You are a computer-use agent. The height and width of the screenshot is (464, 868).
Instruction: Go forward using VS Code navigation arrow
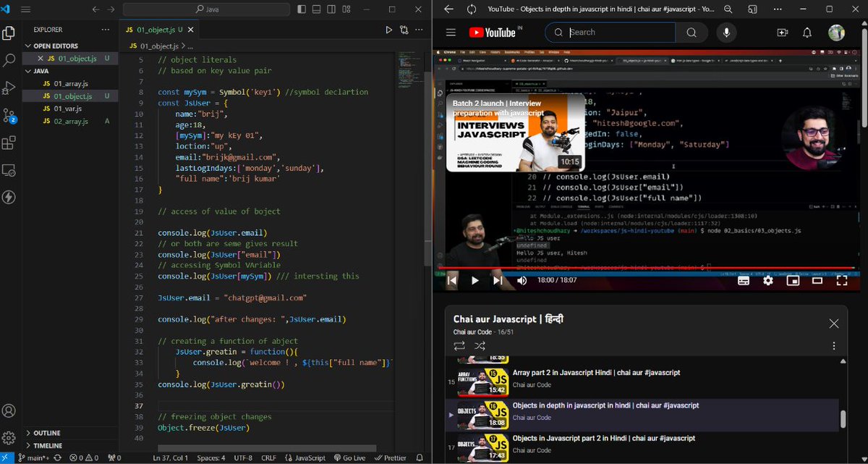[111, 9]
